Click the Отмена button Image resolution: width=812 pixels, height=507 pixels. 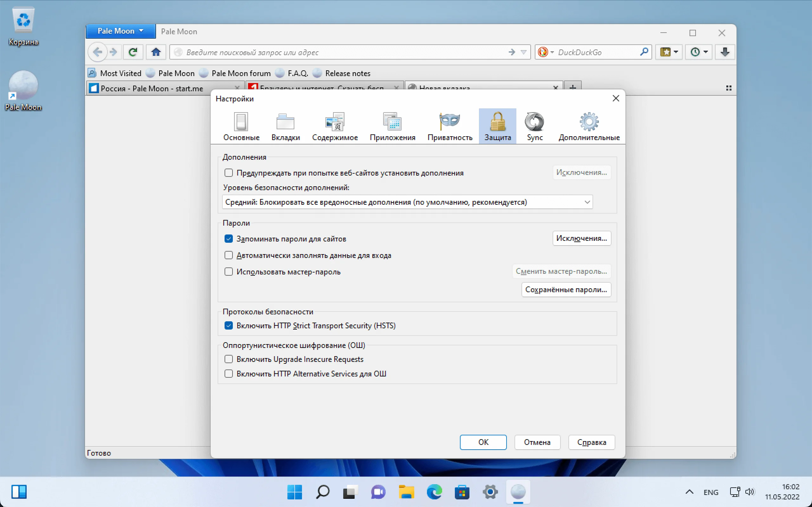point(537,442)
